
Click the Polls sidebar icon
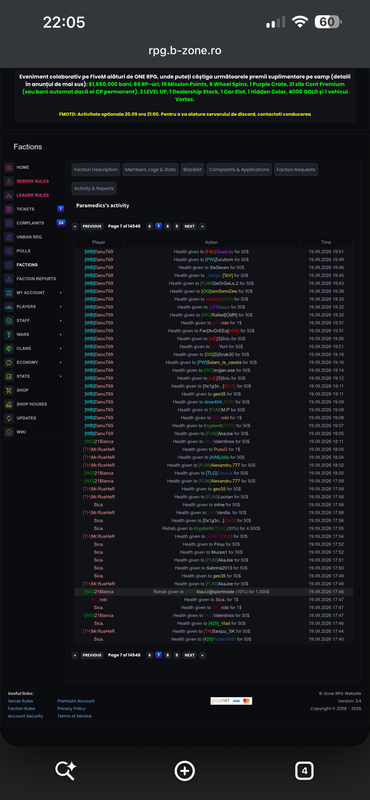point(9,251)
